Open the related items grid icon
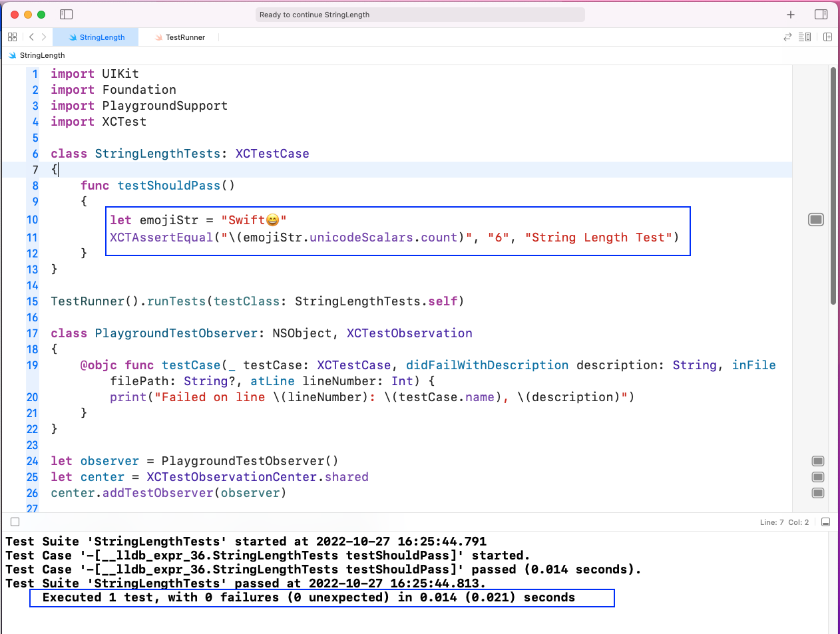Screen dimensions: 840x634 coord(12,37)
